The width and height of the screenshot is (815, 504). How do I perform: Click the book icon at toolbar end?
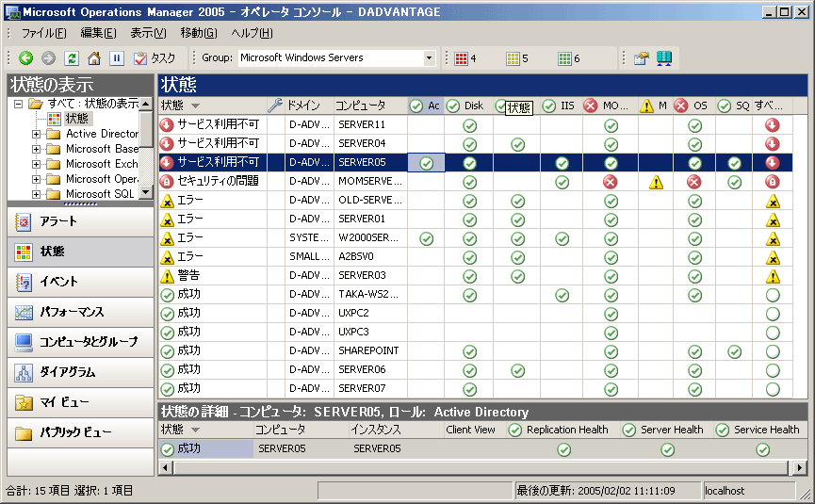point(664,58)
